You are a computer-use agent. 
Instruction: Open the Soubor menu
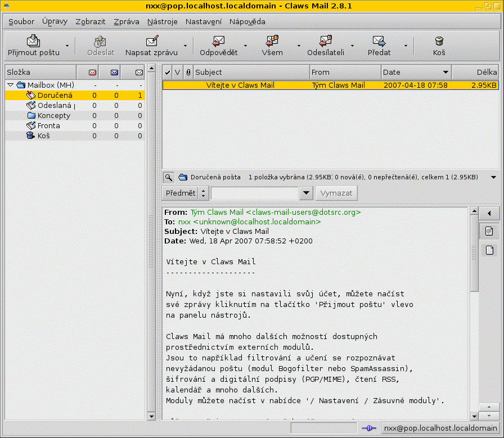[x=21, y=21]
